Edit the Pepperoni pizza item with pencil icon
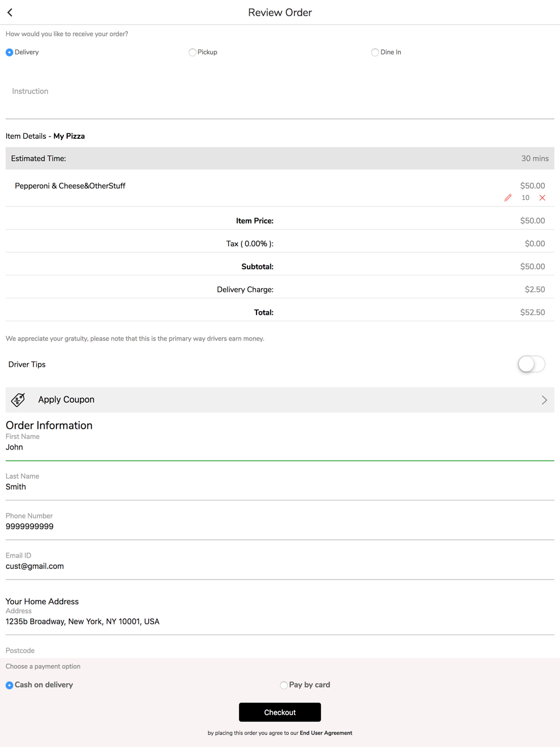The width and height of the screenshot is (560, 747). [x=508, y=198]
